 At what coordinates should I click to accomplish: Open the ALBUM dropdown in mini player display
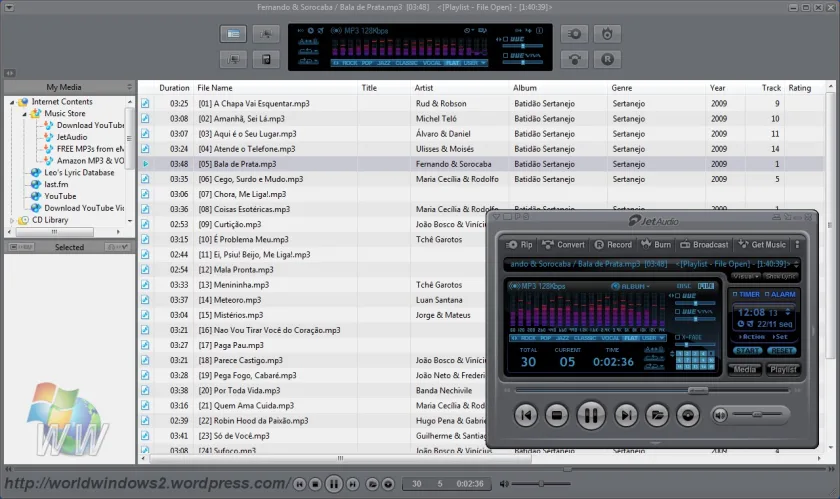click(x=631, y=286)
